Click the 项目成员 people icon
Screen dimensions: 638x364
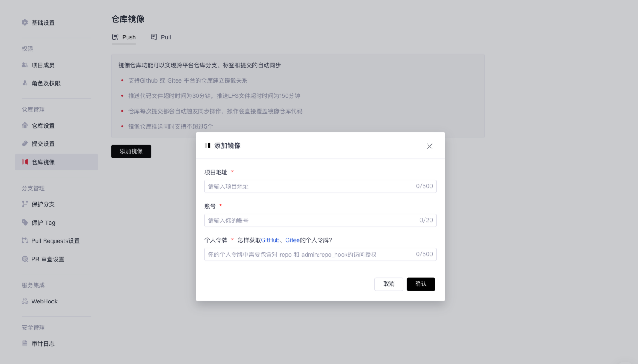pos(25,65)
